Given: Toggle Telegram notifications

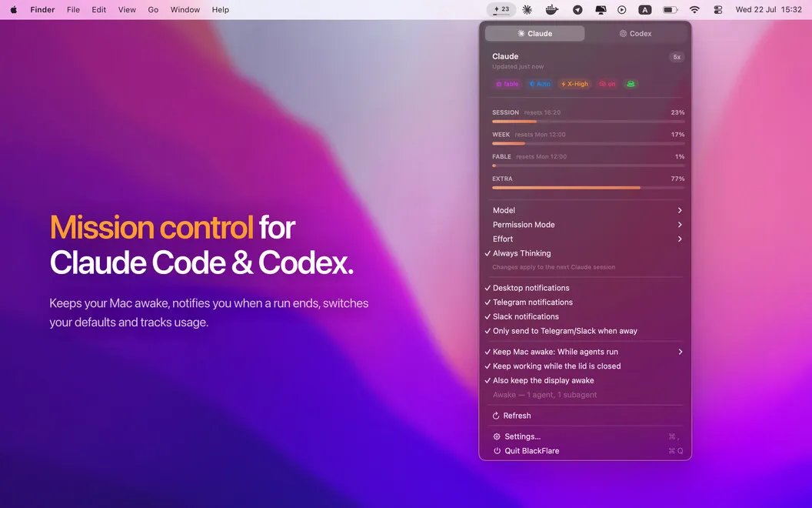Looking at the screenshot, I should point(585,302).
